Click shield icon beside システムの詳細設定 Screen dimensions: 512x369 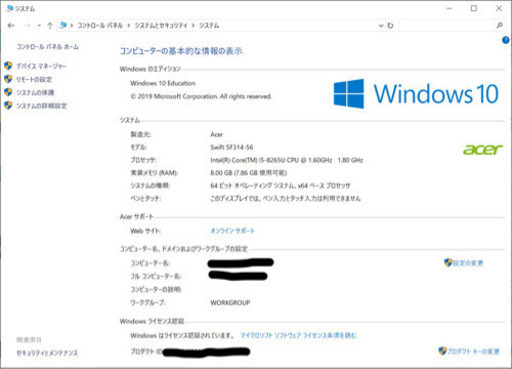click(8, 105)
